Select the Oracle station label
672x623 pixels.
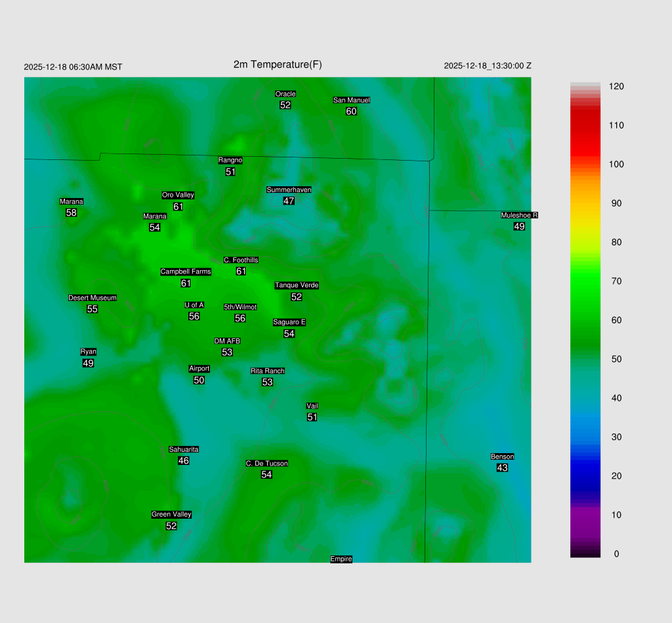(x=285, y=94)
